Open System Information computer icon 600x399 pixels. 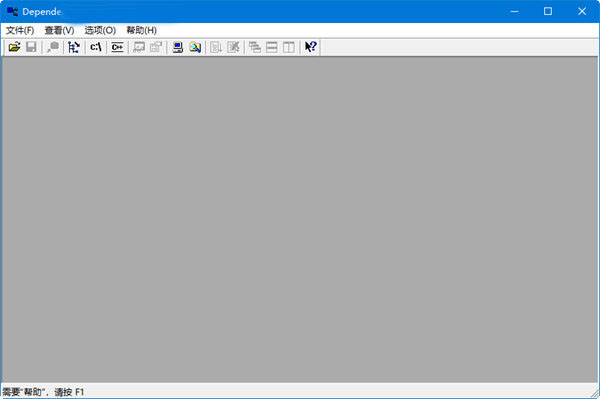click(x=178, y=47)
